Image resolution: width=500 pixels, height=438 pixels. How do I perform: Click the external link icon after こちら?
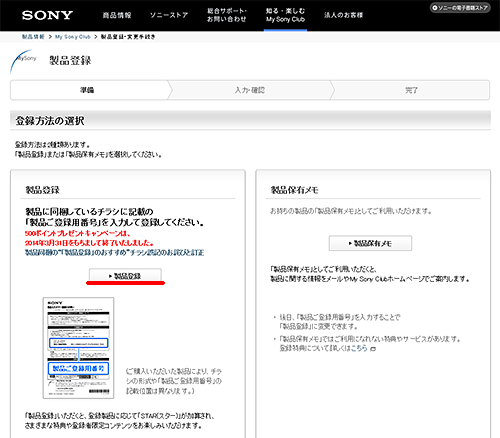tap(373, 349)
